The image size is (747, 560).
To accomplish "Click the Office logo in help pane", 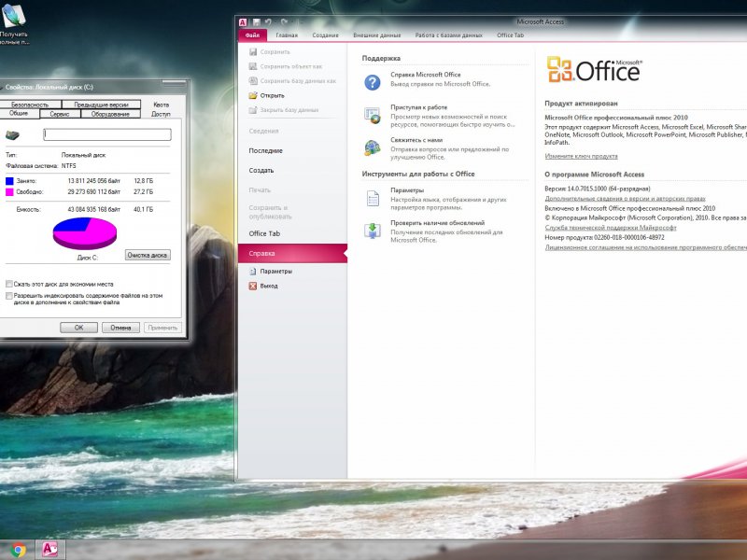I will [594, 69].
